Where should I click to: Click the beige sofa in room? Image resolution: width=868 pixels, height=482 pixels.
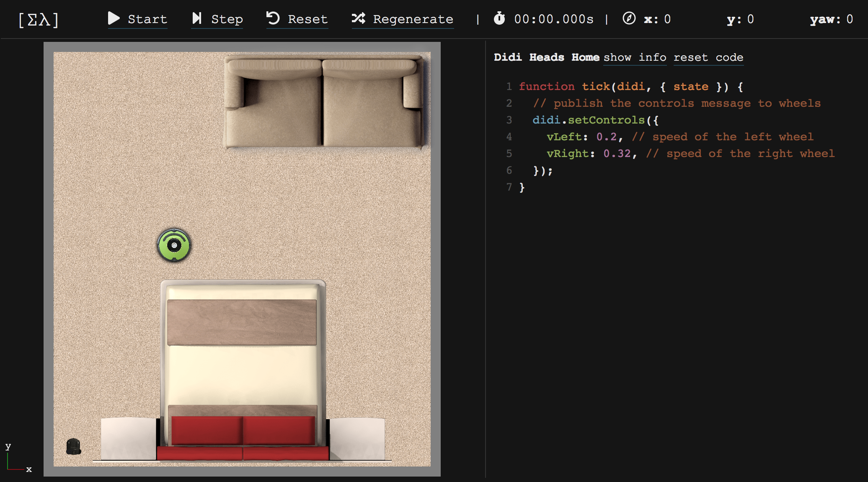[x=323, y=103]
